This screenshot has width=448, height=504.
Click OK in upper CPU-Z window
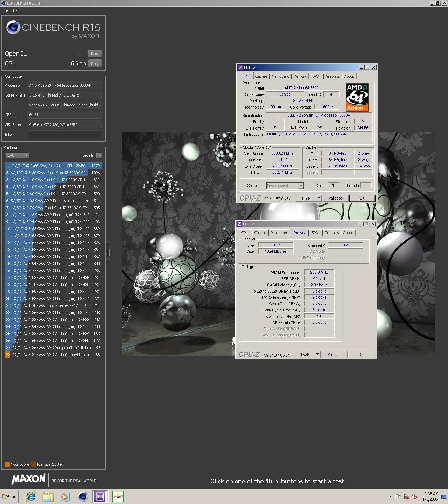point(362,198)
